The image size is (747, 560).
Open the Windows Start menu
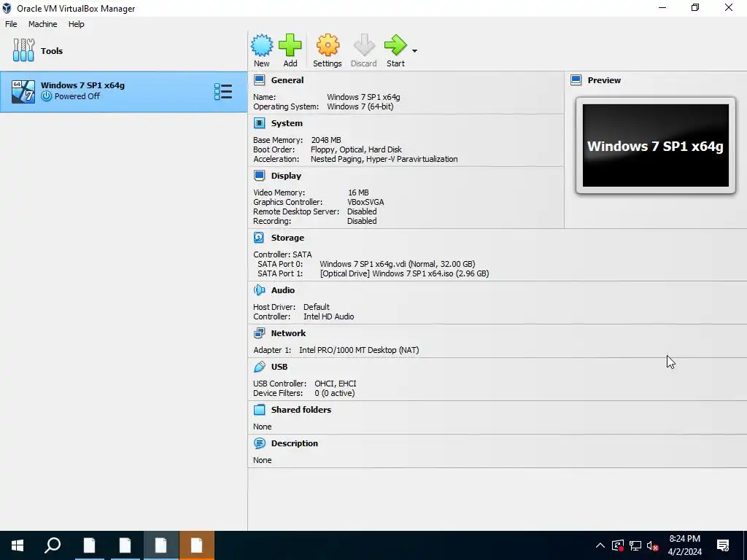coord(18,545)
